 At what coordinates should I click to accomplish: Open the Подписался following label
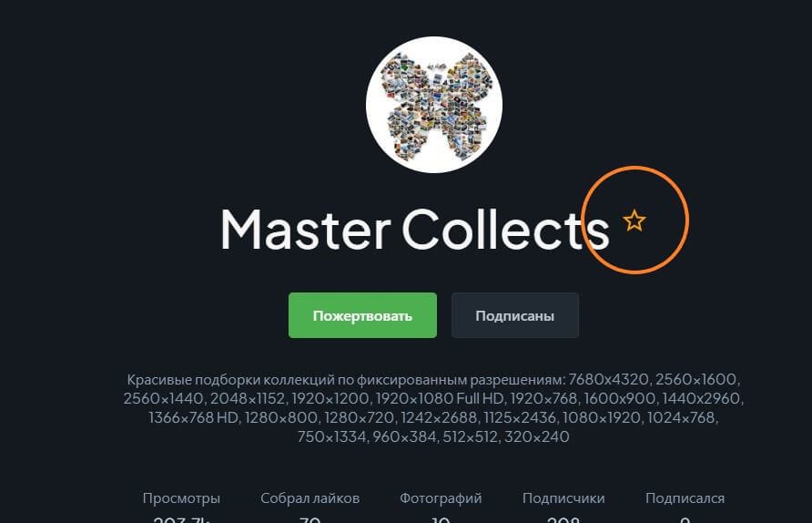click(x=685, y=498)
